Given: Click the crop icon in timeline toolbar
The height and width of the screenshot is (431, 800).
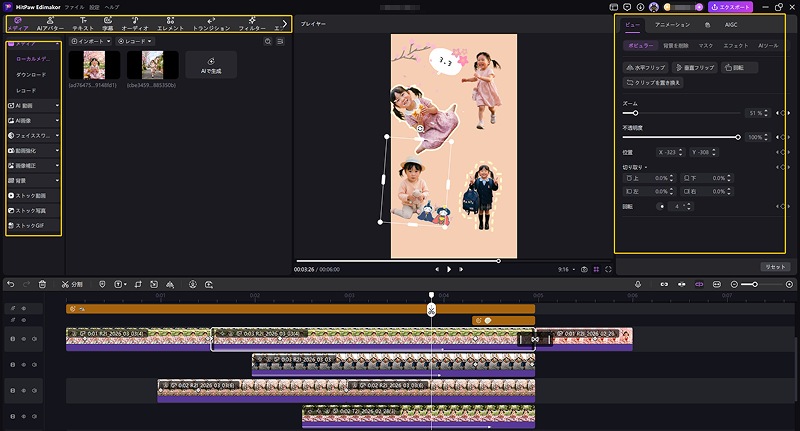Looking at the screenshot, I should 138,284.
